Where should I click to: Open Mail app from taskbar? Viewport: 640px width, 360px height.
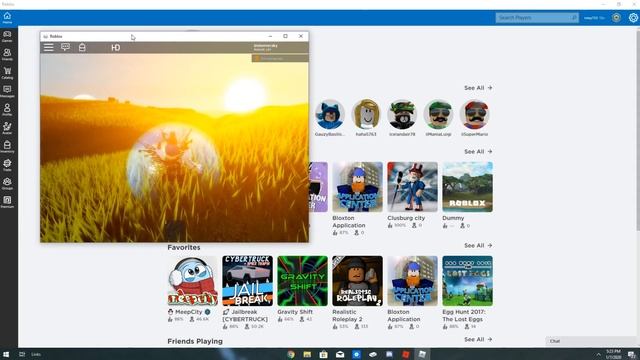point(340,354)
